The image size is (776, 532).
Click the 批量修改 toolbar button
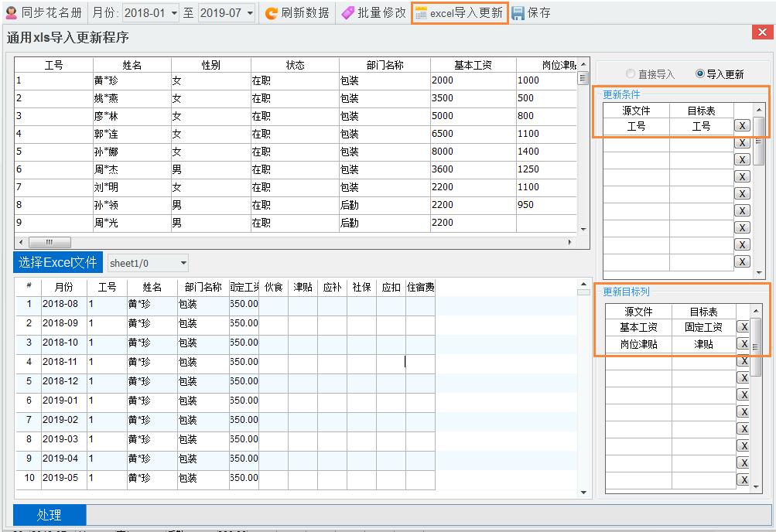[374, 13]
